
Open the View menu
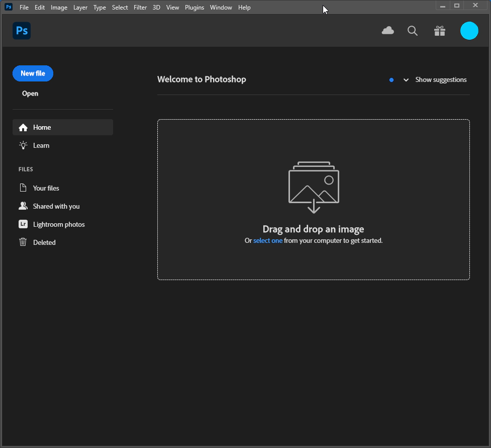point(172,7)
